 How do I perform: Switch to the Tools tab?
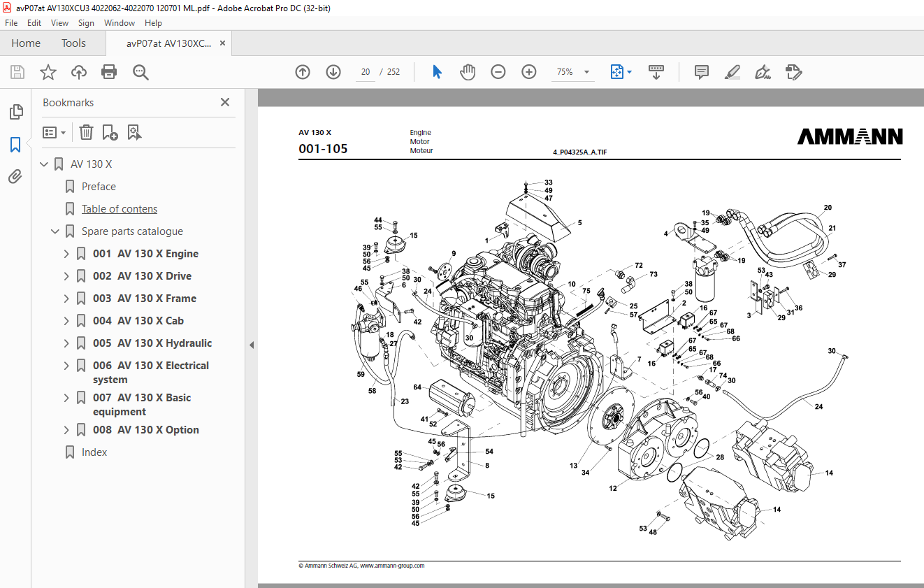point(73,43)
